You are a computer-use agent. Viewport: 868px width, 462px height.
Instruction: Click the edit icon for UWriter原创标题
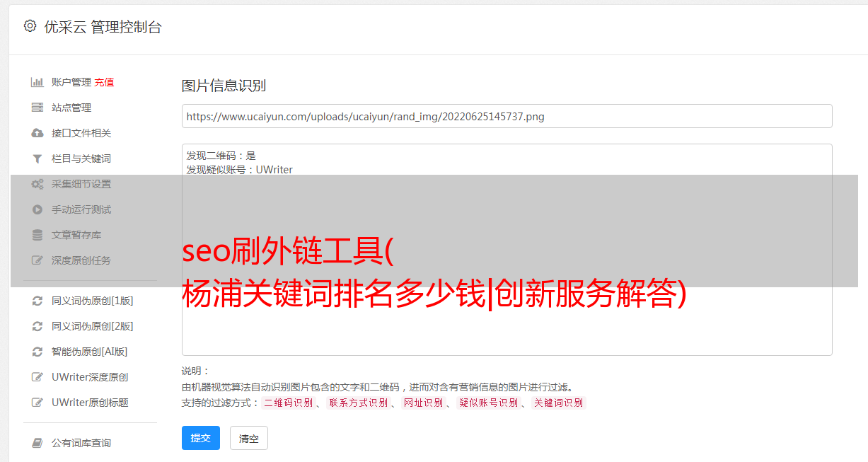[37, 403]
